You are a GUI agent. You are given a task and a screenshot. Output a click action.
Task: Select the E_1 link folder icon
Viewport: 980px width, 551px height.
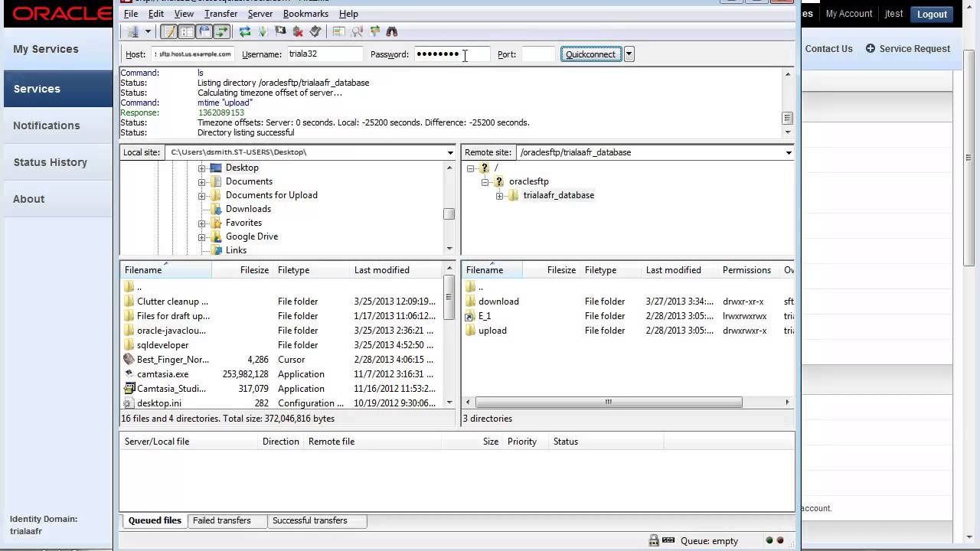point(470,316)
